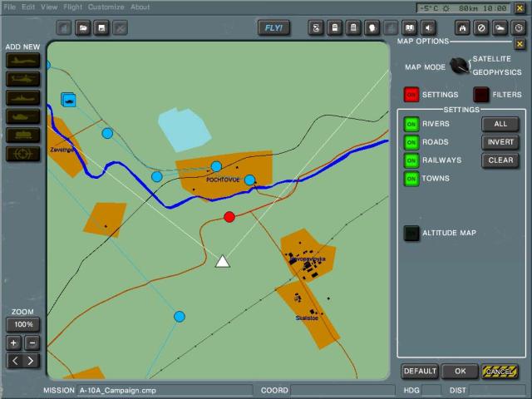Click the zoom in plus button
The height and width of the screenshot is (399, 532).
(x=13, y=342)
